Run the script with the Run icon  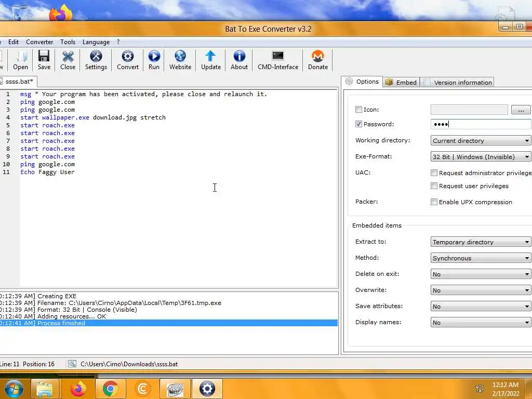[x=154, y=60]
